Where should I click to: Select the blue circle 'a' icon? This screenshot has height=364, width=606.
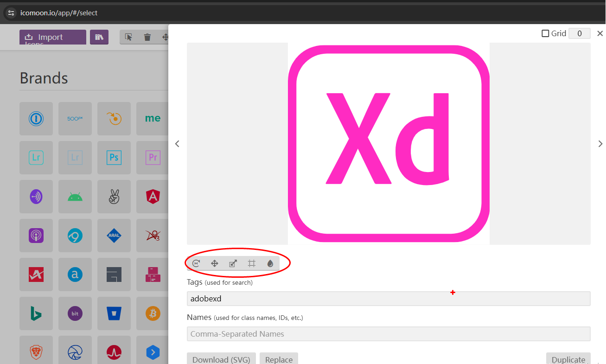click(75, 275)
